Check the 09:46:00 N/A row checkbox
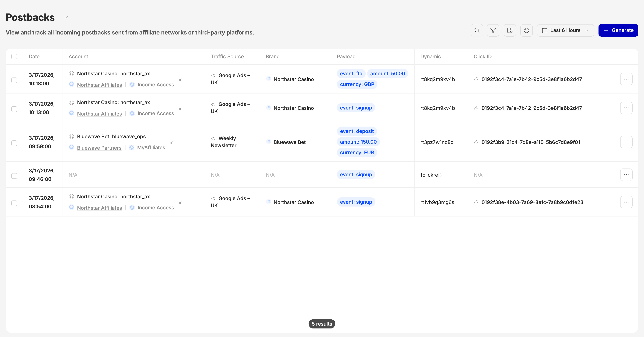 pyautogui.click(x=14, y=176)
